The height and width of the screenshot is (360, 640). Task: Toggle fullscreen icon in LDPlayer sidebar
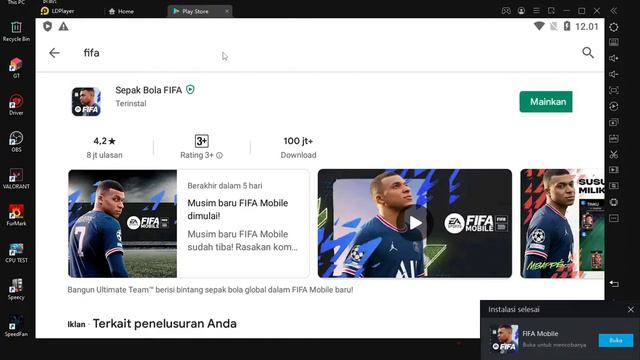(613, 90)
